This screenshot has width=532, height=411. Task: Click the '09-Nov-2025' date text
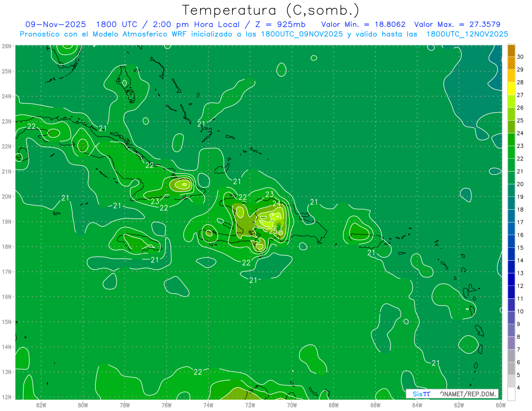(55, 24)
